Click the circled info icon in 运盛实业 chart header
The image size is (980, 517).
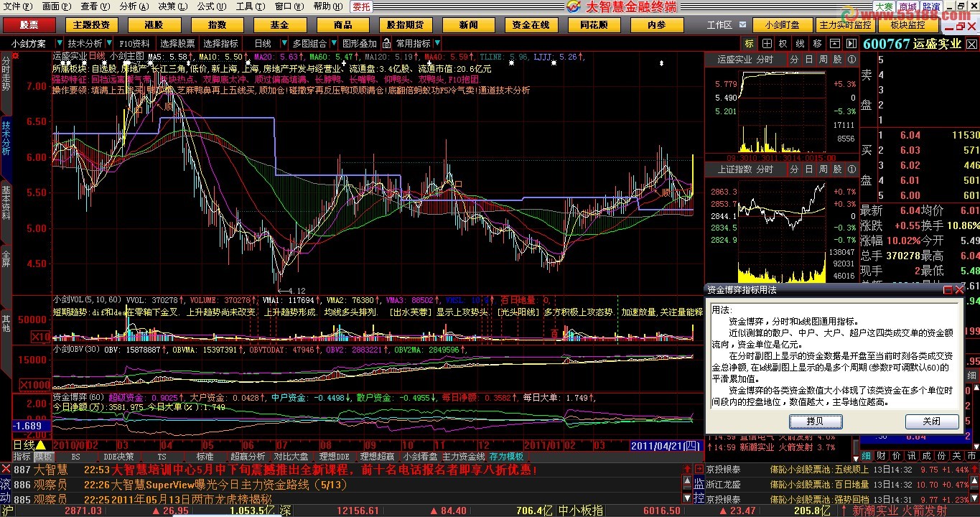click(851, 60)
